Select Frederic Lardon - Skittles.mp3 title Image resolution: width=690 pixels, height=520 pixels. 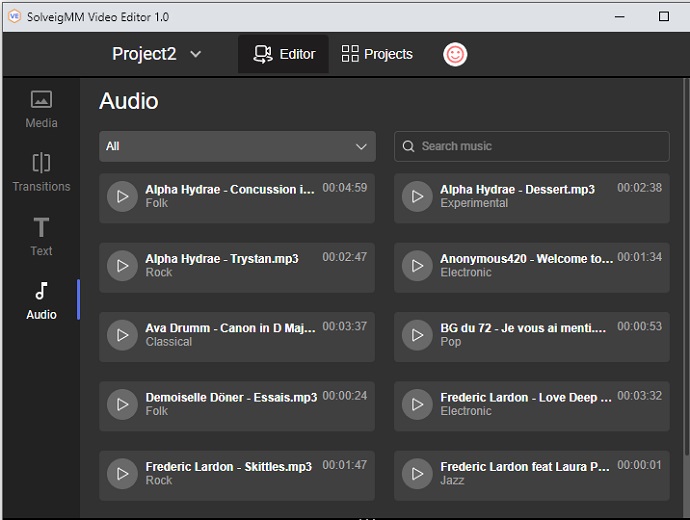pos(228,467)
